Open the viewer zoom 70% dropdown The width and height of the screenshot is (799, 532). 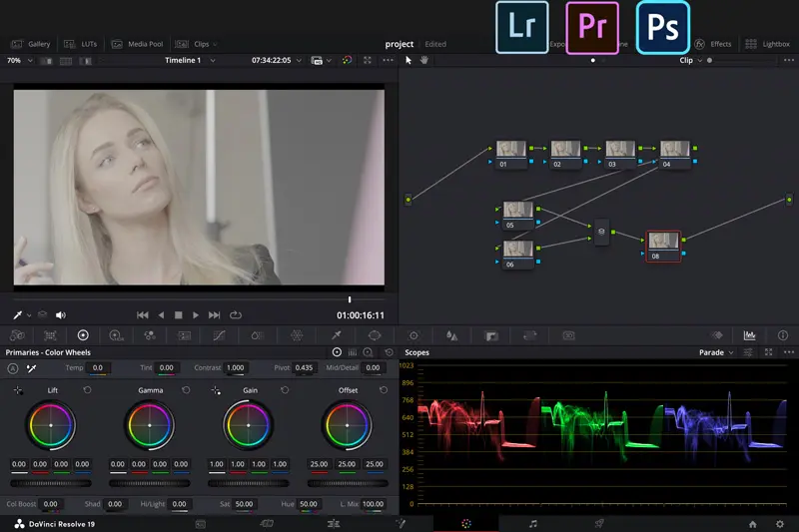click(x=18, y=61)
